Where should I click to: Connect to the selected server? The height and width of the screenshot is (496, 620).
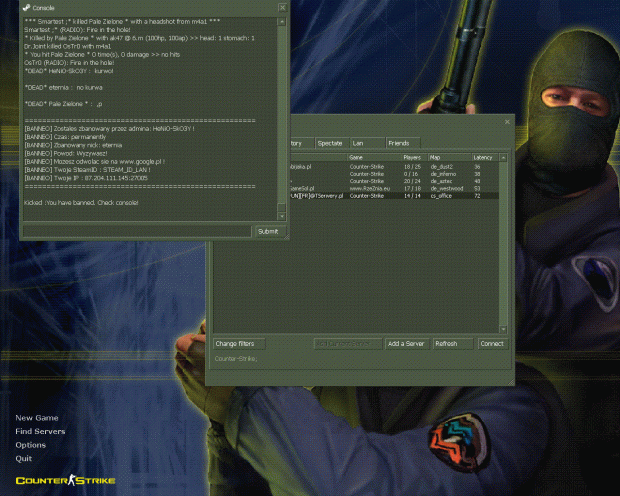pyautogui.click(x=492, y=344)
